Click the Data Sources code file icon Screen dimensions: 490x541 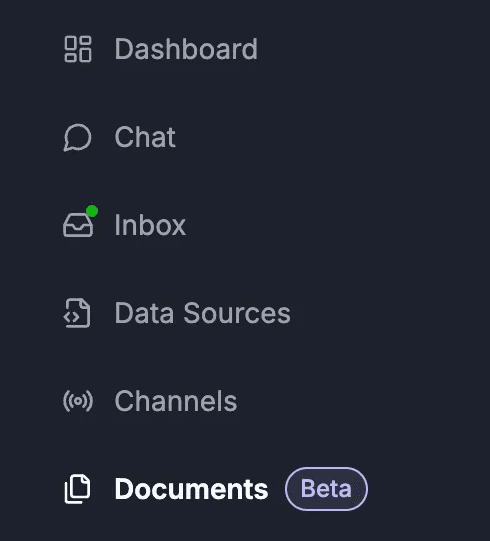(77, 313)
